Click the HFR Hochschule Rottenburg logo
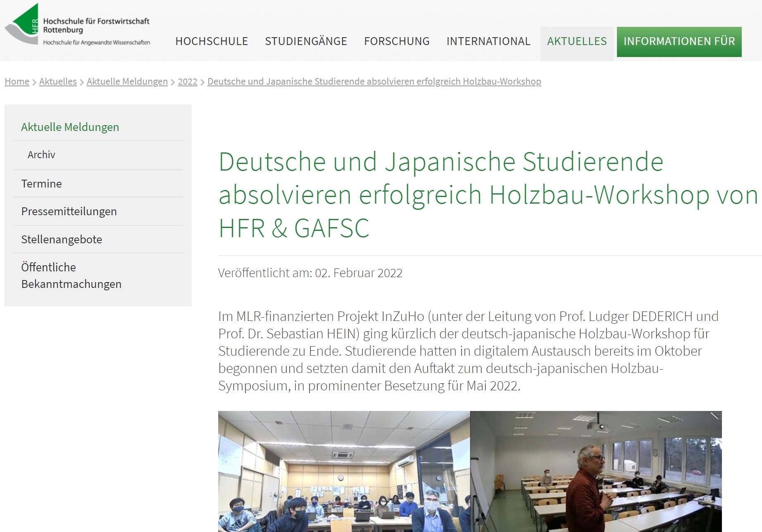The height and width of the screenshot is (532, 762). 77,24
